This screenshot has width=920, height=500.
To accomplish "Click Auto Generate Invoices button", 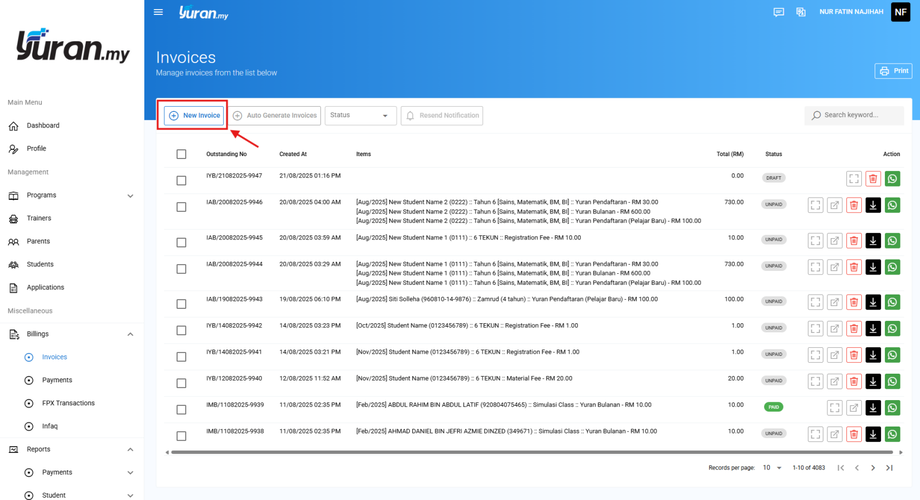I will coord(275,116).
